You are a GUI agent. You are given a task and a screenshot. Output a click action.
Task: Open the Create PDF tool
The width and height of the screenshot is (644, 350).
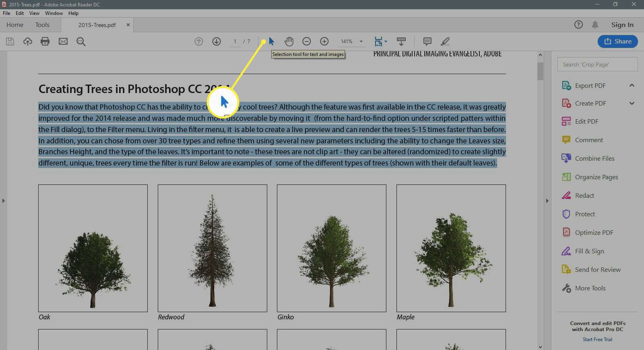(590, 103)
